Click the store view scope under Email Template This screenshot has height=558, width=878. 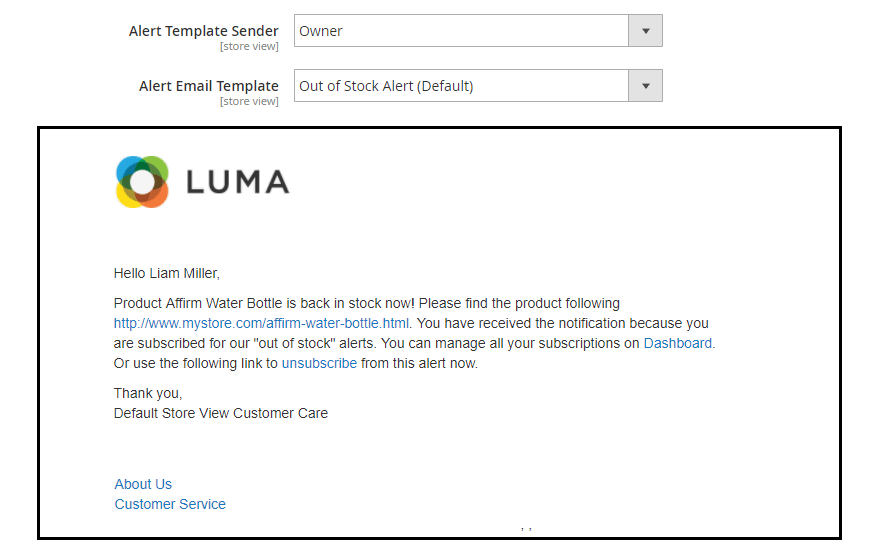[x=249, y=101]
